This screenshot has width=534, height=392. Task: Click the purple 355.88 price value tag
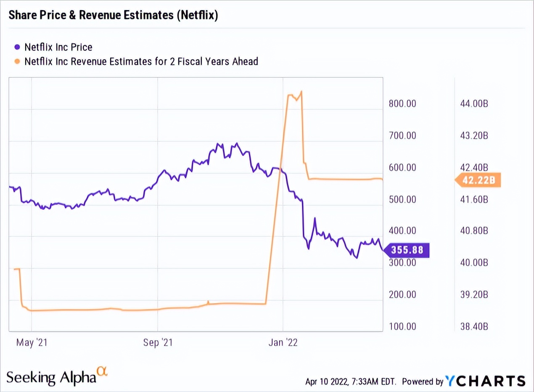pyautogui.click(x=407, y=250)
